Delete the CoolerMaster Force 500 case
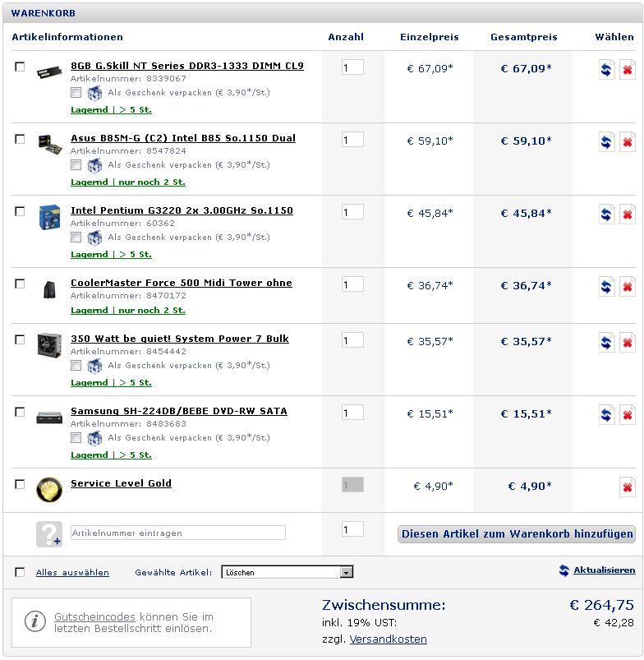Image resolution: width=644 pixels, height=660 pixels. (x=628, y=287)
